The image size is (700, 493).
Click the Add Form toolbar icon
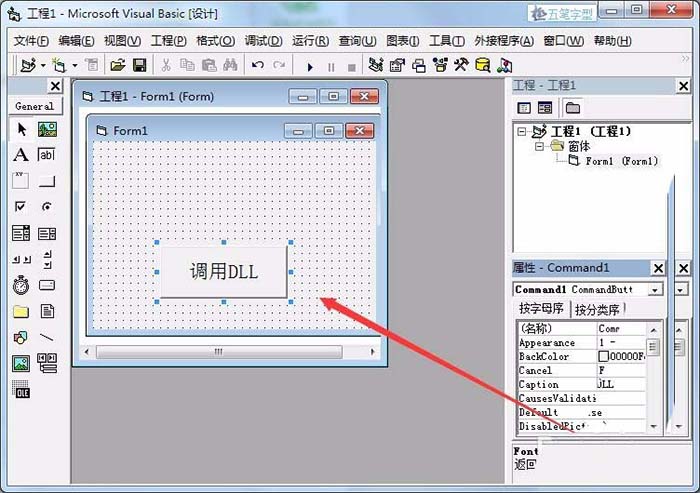pyautogui.click(x=59, y=66)
